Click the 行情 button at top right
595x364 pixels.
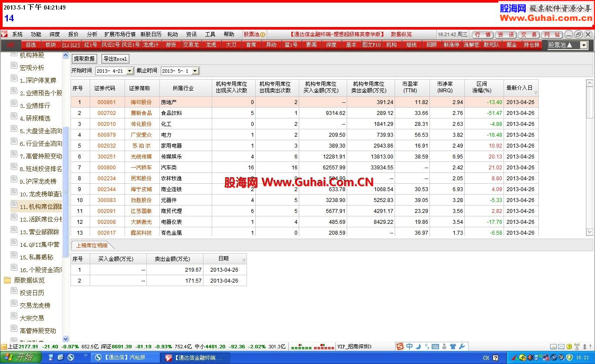(x=482, y=34)
